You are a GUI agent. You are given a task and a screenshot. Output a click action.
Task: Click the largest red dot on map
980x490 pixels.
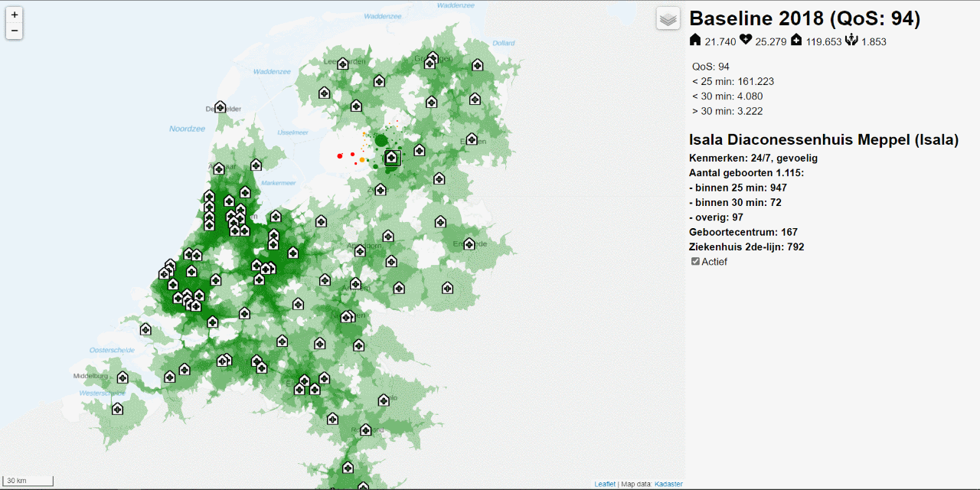pos(340,156)
